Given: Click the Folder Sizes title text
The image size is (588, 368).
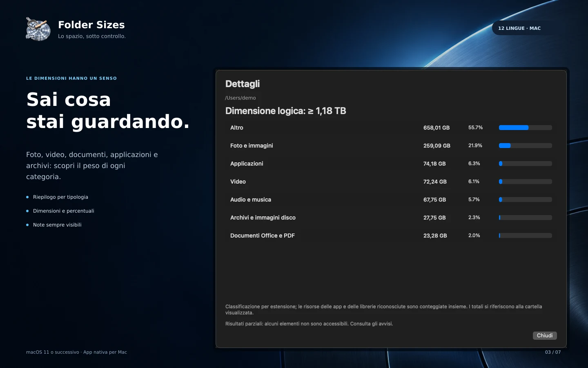Looking at the screenshot, I should click(x=91, y=25).
